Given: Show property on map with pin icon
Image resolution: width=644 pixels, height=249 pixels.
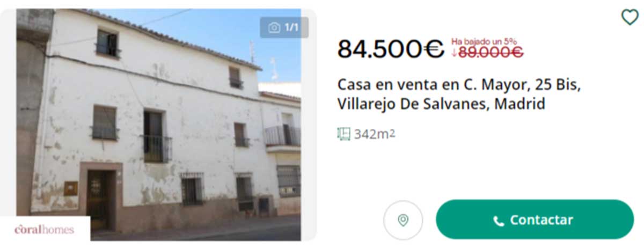Looking at the screenshot, I should 403,220.
